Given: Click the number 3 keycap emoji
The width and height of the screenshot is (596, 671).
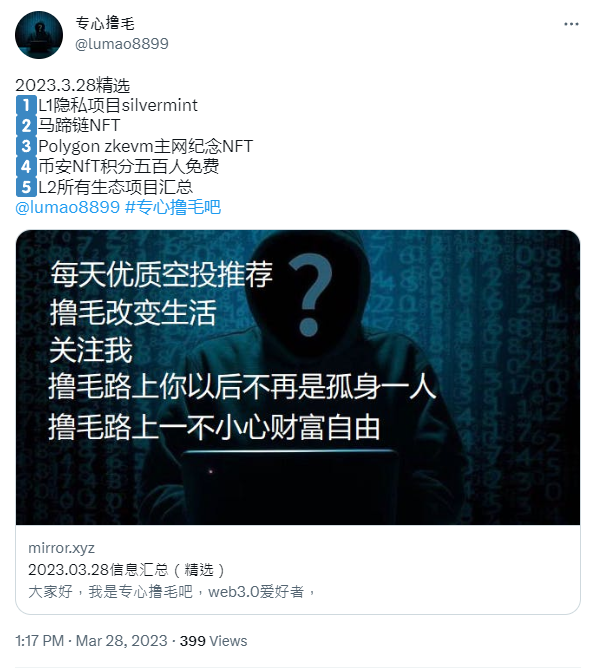Looking at the screenshot, I should click(26, 146).
